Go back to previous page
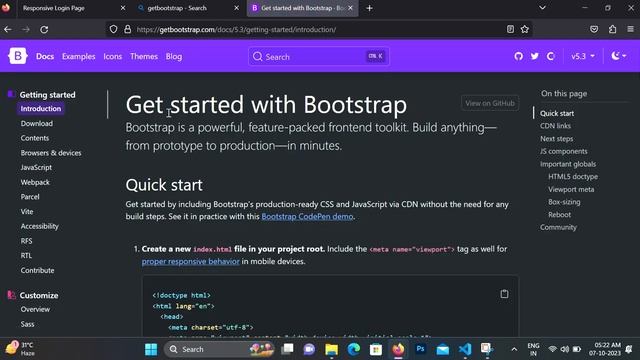 click(x=8, y=29)
